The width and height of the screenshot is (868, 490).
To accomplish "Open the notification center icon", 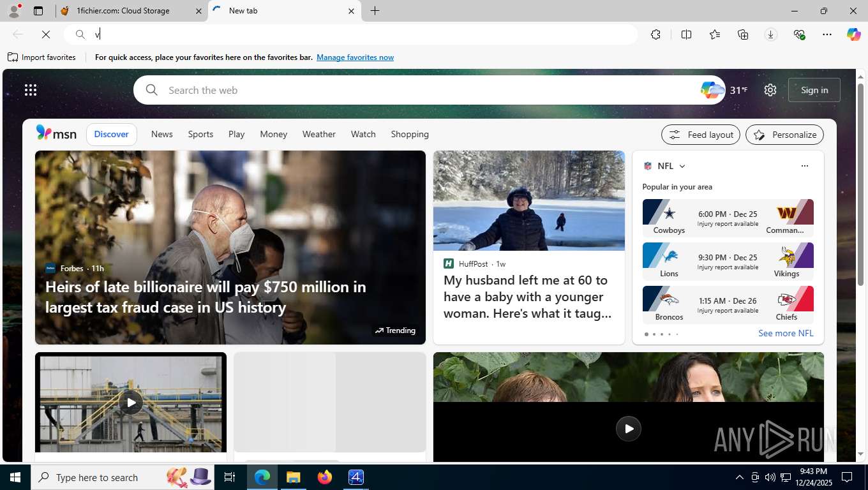I will pyautogui.click(x=847, y=477).
